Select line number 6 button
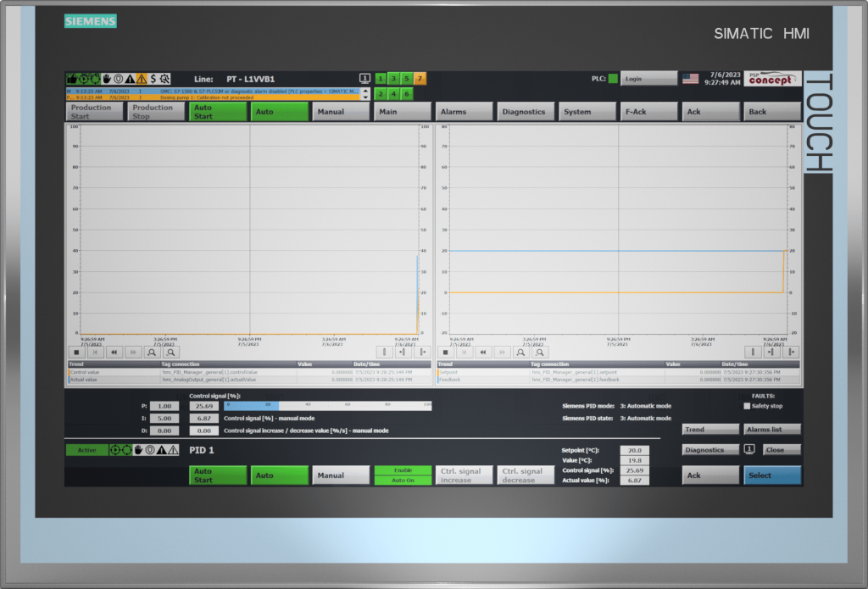Screen dimensions: 868x589 pos(406,94)
